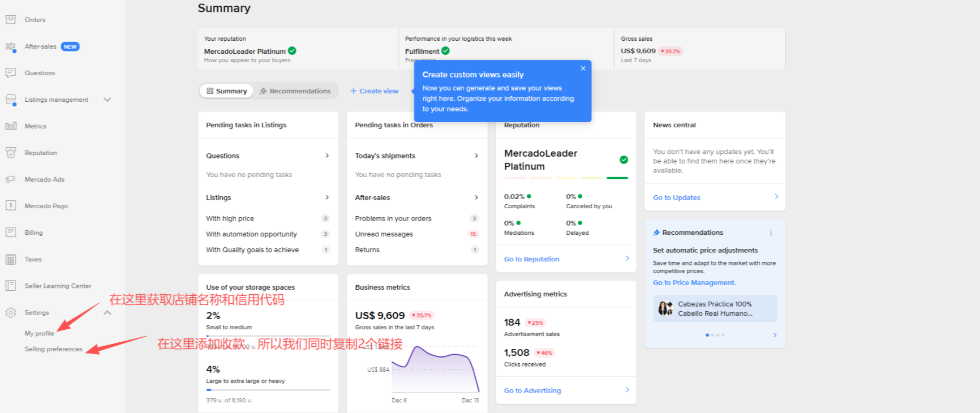Click the Create view button

[374, 91]
